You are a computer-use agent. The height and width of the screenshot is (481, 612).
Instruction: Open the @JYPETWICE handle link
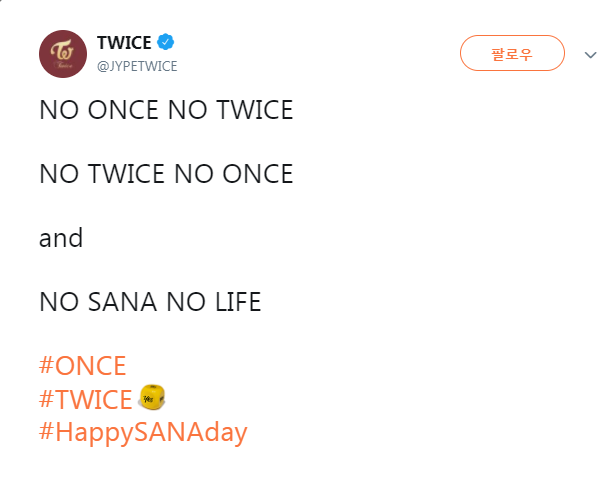point(137,67)
